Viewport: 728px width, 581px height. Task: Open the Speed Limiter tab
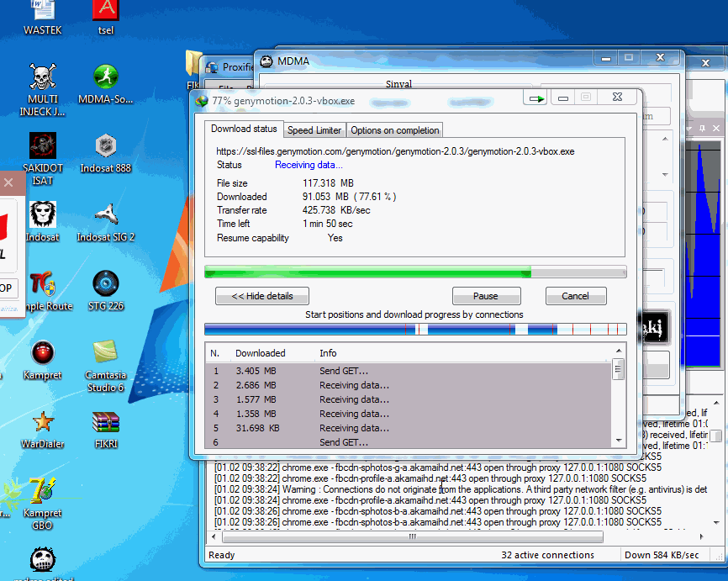314,130
